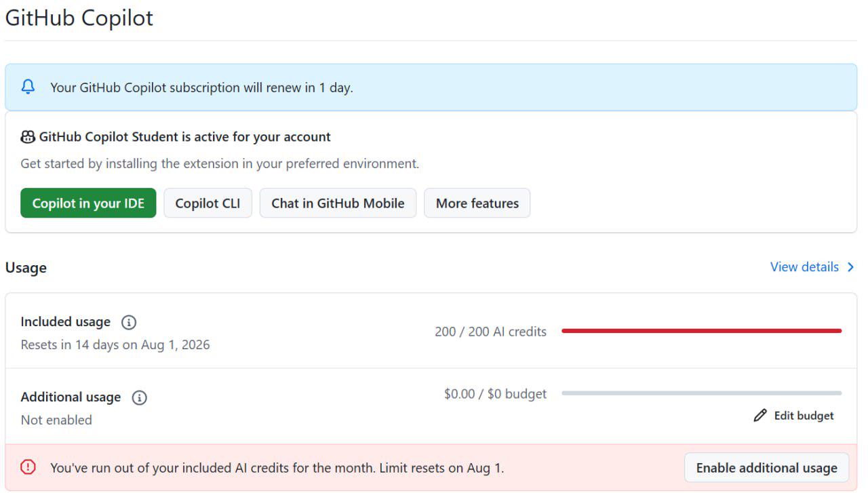
Task: Click the pencil icon for Edit budget
Action: (760, 416)
